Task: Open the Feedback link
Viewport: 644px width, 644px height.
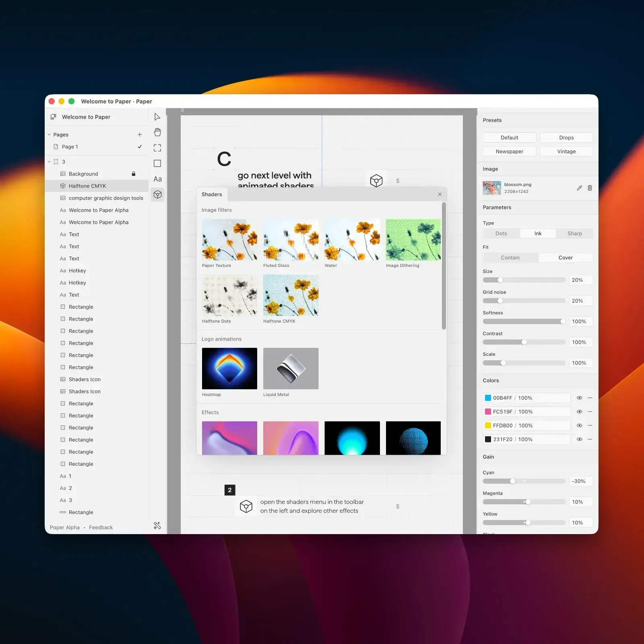Action: [100, 527]
